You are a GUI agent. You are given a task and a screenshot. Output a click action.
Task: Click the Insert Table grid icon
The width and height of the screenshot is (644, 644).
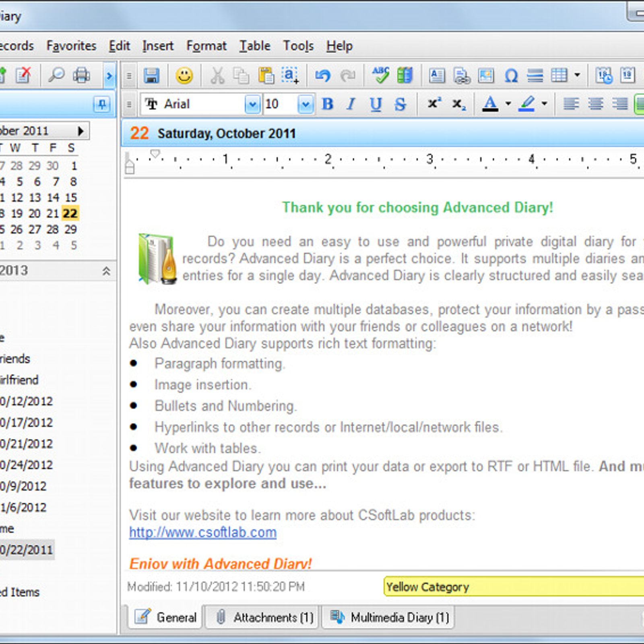point(559,75)
